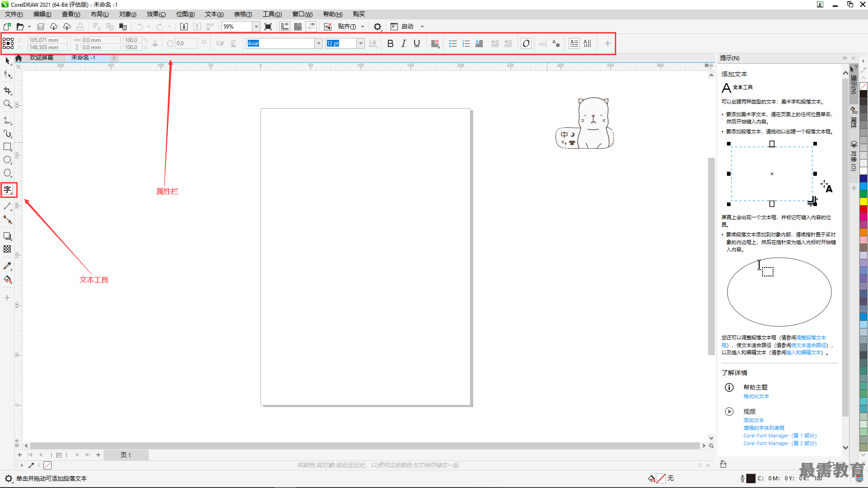Select the Interactive Fill bucket tool
This screenshot has height=488, width=868.
click(x=8, y=279)
